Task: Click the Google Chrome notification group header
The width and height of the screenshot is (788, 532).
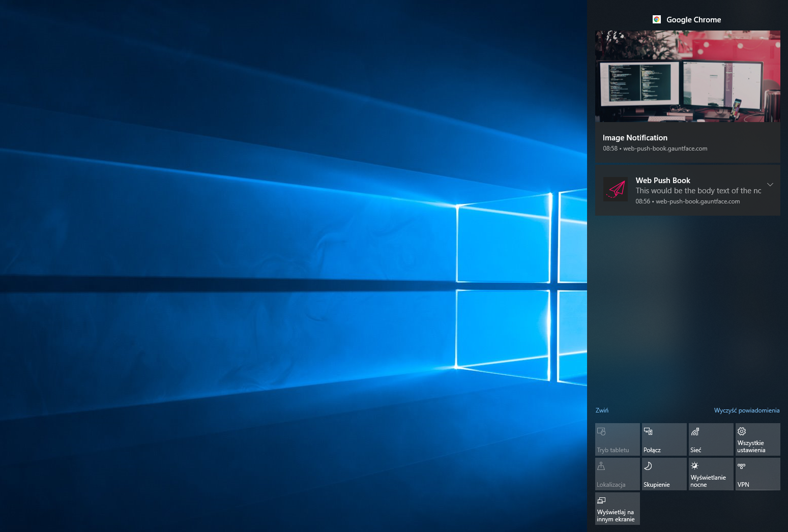Action: pyautogui.click(x=687, y=19)
